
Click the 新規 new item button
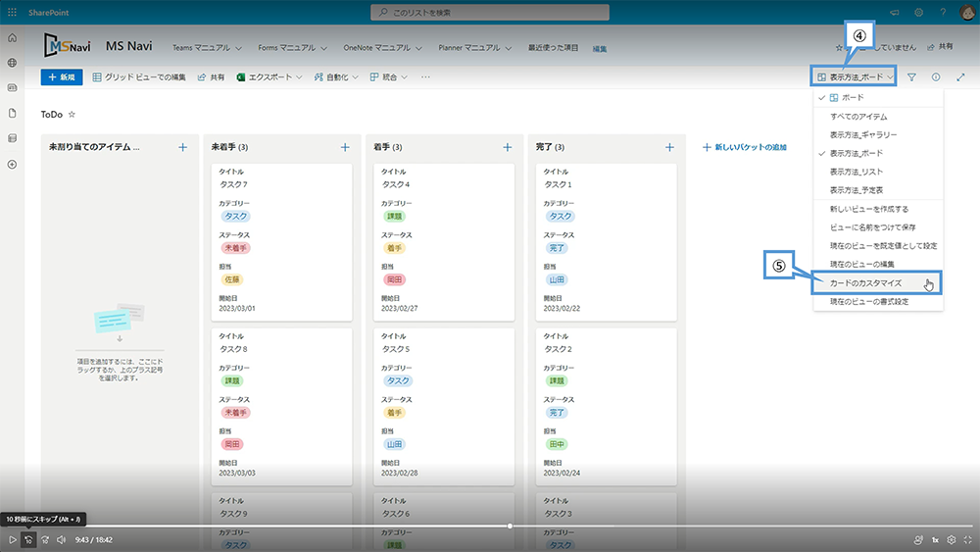coord(61,76)
